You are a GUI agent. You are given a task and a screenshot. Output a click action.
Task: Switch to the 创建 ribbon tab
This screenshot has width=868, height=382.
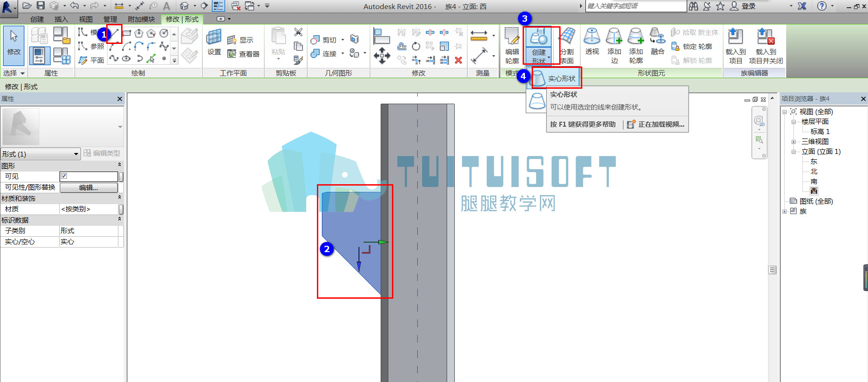(x=37, y=19)
